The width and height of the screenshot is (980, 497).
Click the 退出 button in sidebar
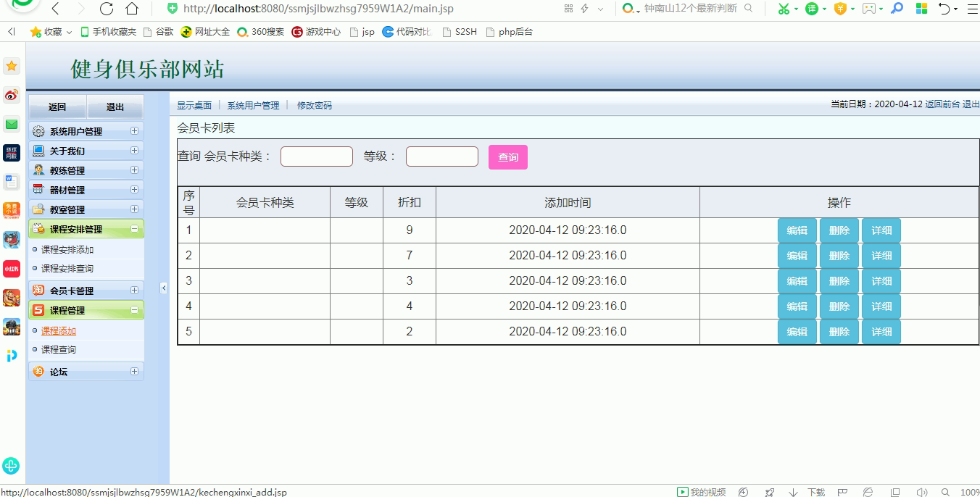click(x=115, y=106)
